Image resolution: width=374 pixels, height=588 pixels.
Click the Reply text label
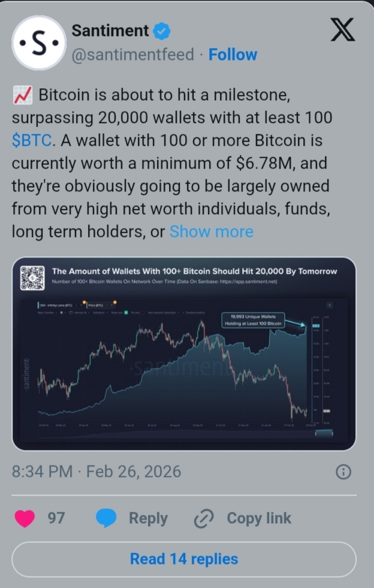149,518
